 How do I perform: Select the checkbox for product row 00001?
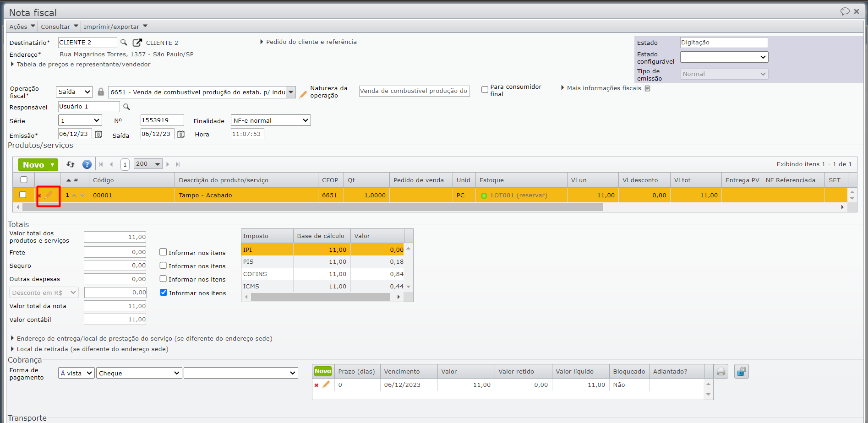click(23, 195)
